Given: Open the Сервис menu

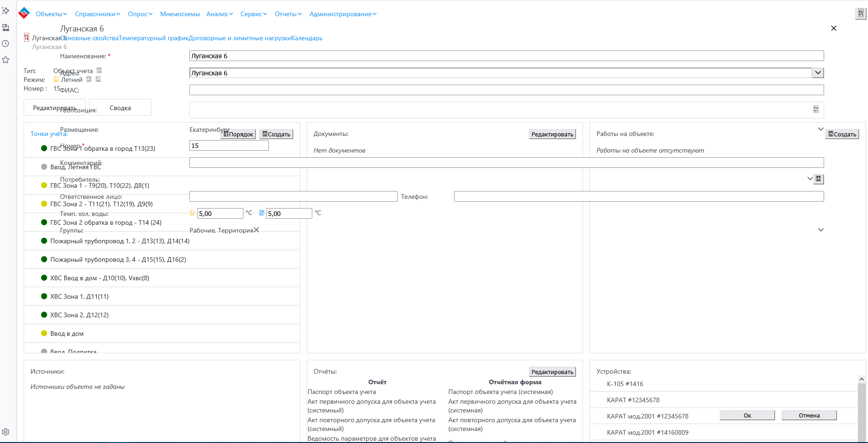Looking at the screenshot, I should pyautogui.click(x=254, y=14).
